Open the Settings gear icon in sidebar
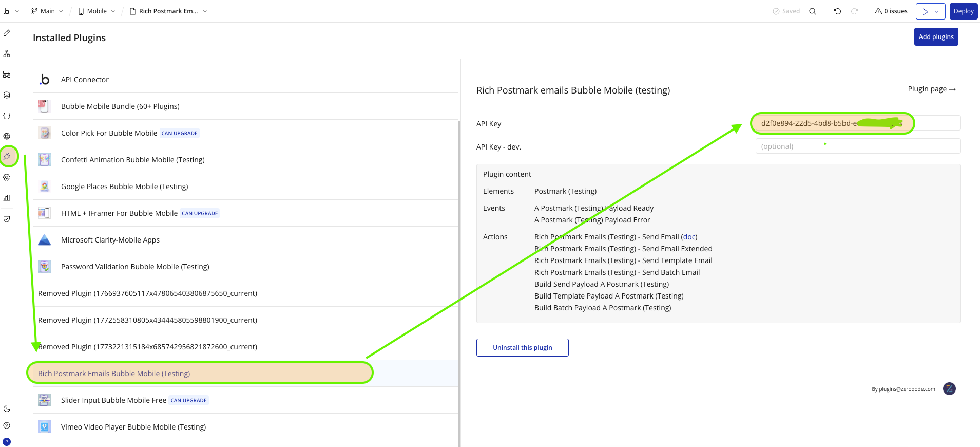Image resolution: width=980 pixels, height=447 pixels. click(7, 177)
